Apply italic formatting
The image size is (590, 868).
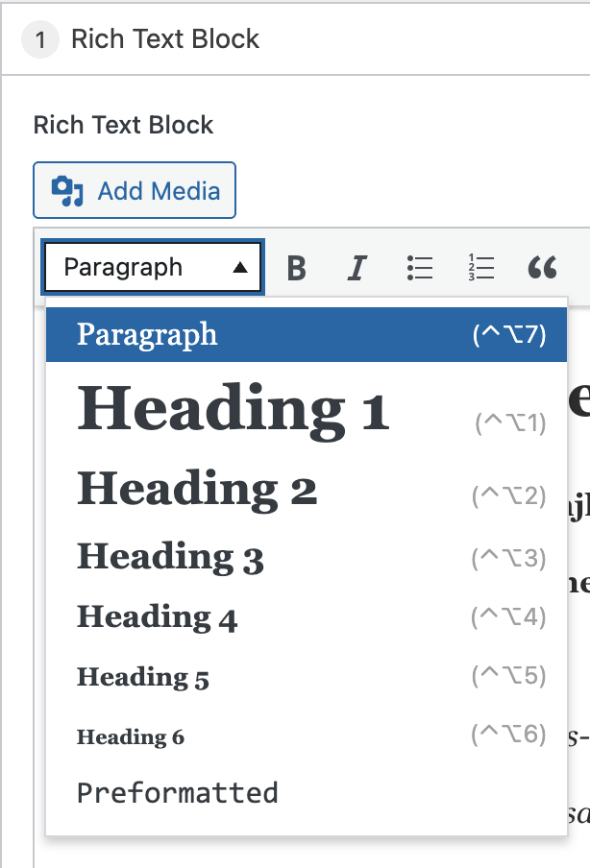[357, 268]
